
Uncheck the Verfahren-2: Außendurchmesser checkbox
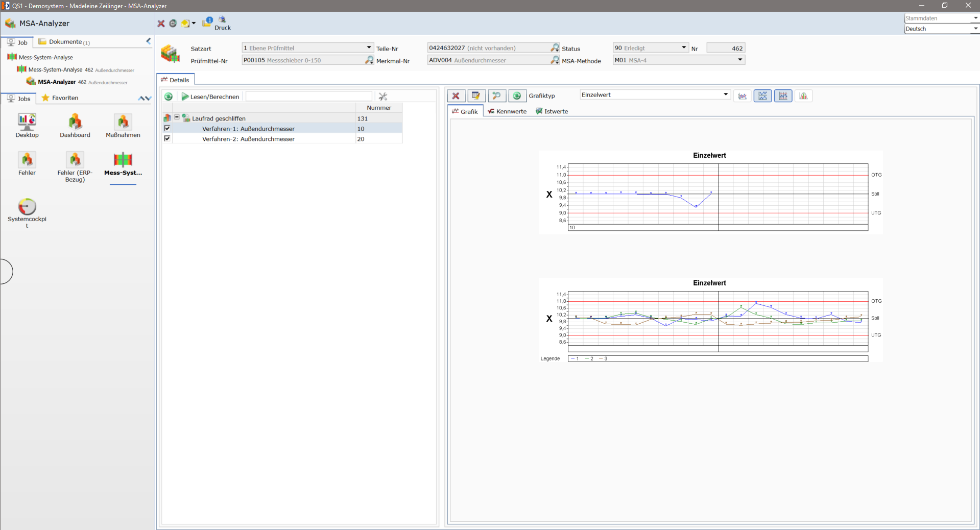[x=167, y=138]
